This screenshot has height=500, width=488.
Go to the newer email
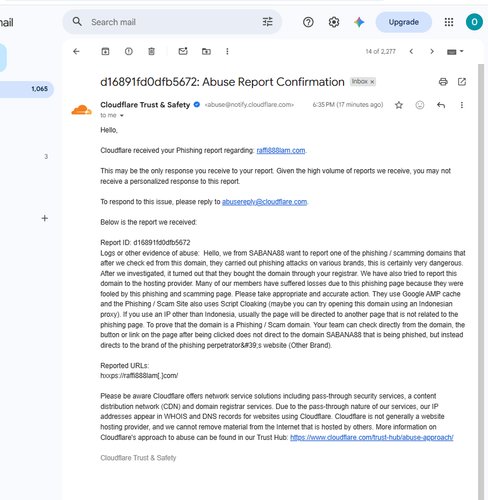[411, 51]
